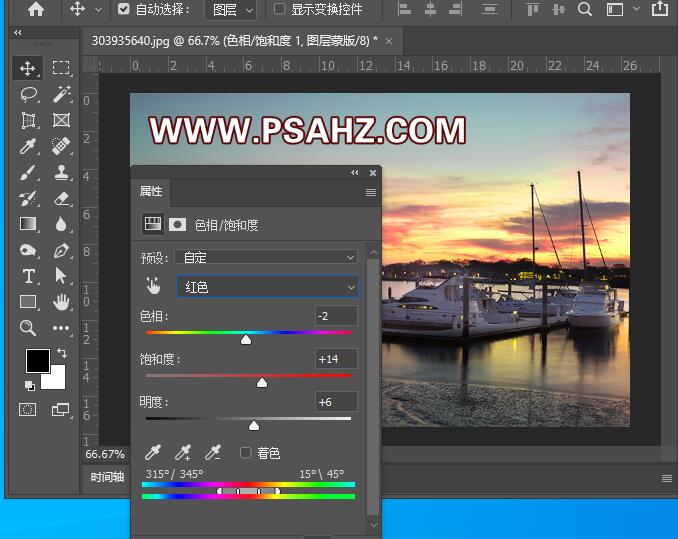678x539 pixels.
Task: Select the Eyedropper tool in toolbar
Action: [x=28, y=147]
